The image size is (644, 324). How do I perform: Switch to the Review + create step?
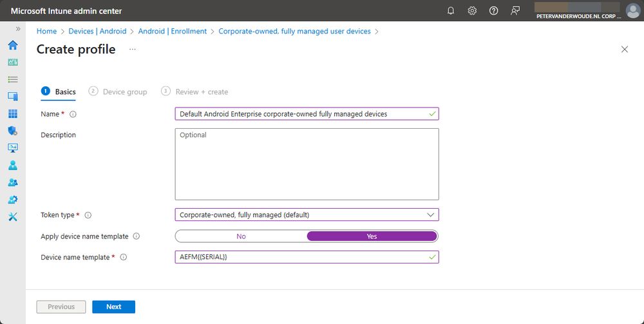point(194,91)
